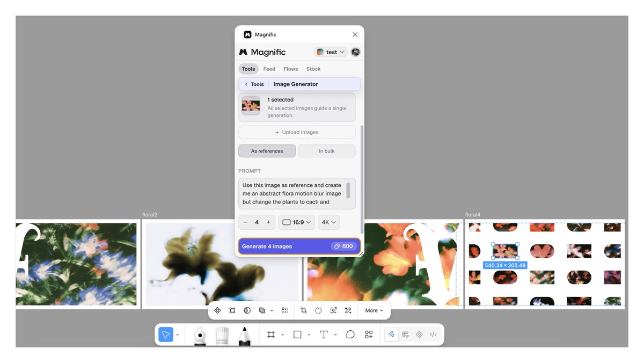Image resolution: width=644 pixels, height=363 pixels.
Task: Close the Magnific plugin window
Action: click(x=355, y=34)
